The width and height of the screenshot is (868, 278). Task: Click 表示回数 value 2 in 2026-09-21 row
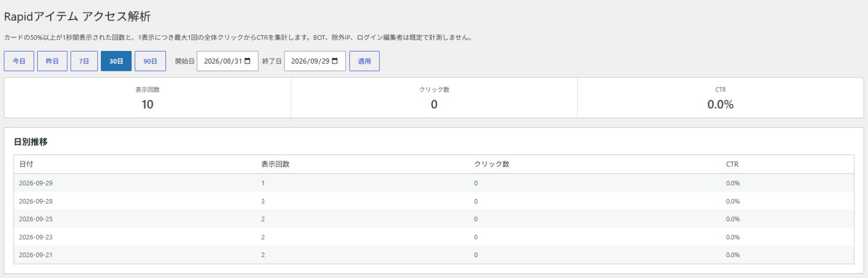coord(263,255)
